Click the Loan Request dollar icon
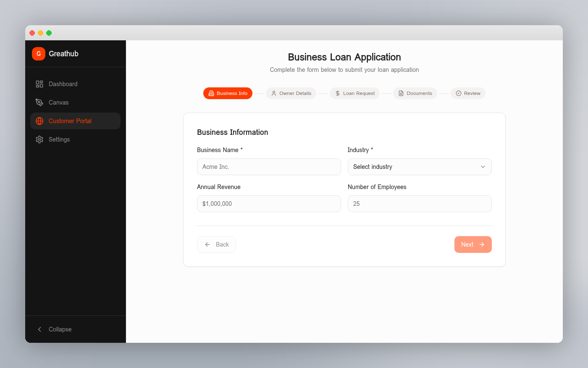This screenshot has width=588, height=368. coord(338,93)
